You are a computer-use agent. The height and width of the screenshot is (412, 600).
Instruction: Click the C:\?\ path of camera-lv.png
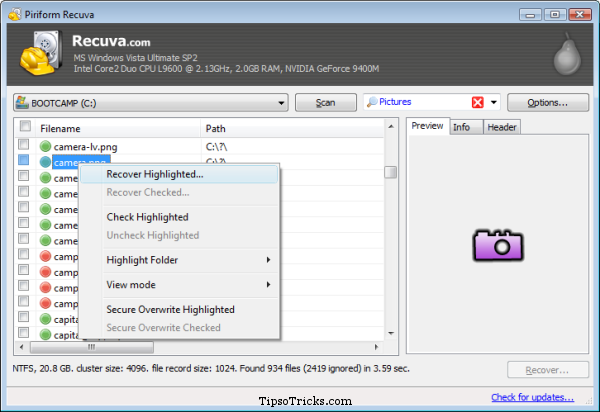click(216, 147)
